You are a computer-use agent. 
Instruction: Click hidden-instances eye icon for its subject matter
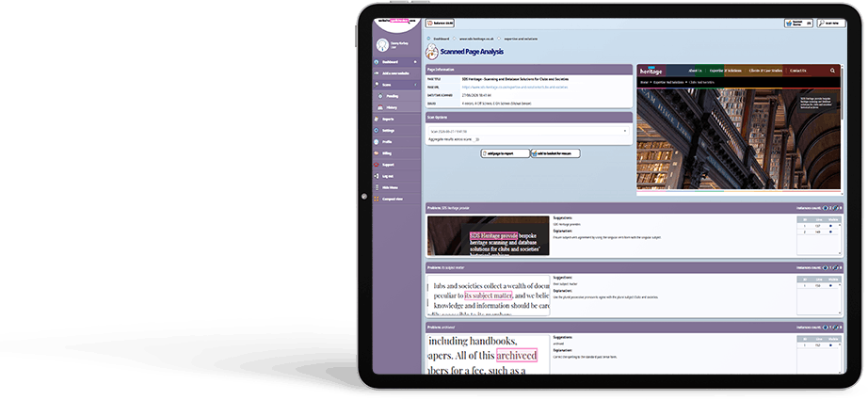[835, 267]
